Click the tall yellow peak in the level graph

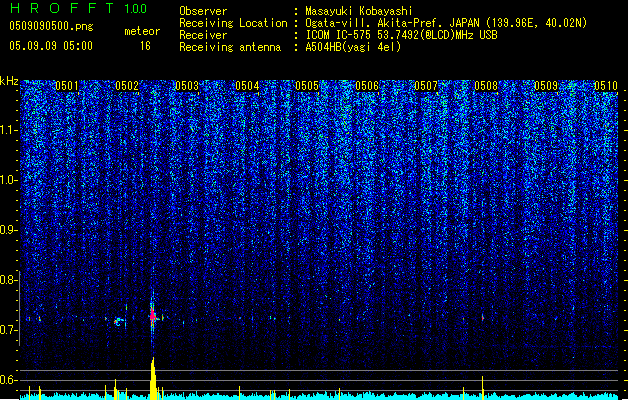pos(153,378)
